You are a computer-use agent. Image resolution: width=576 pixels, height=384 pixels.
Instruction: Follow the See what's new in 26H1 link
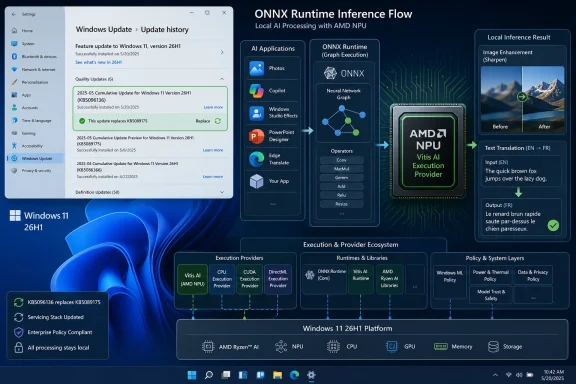point(98,62)
